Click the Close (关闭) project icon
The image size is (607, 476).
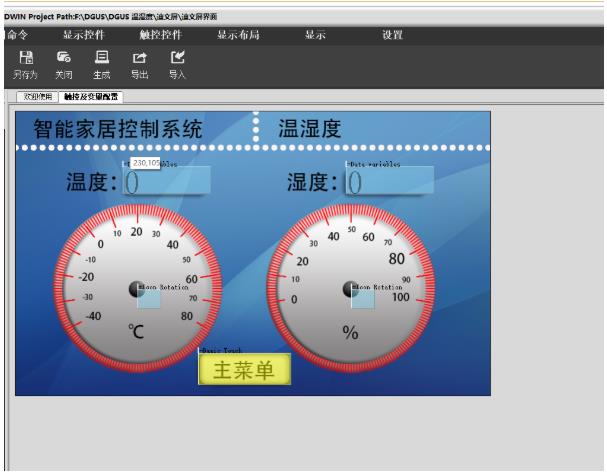63,65
